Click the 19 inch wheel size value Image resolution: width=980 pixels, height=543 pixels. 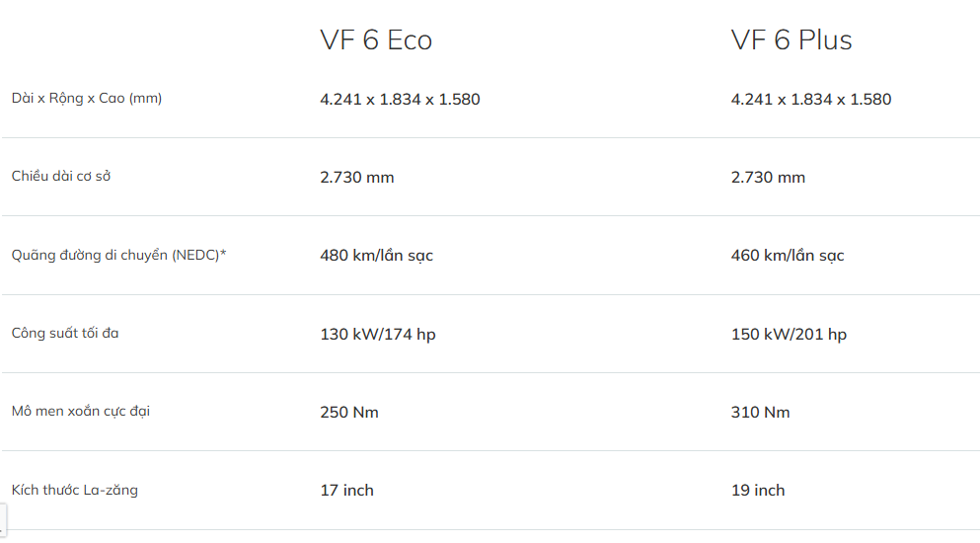[x=758, y=491]
